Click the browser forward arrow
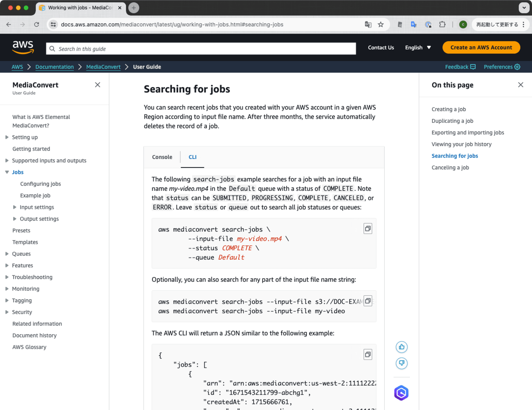 coord(23,24)
